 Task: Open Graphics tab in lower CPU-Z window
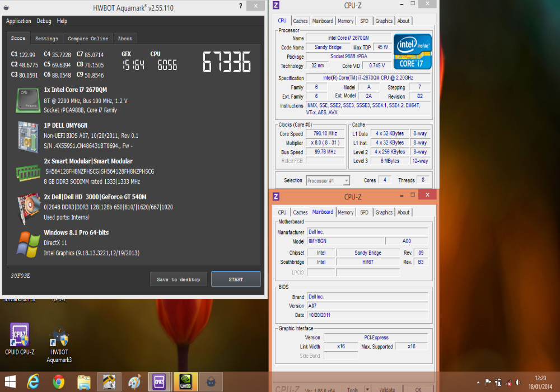pos(384,212)
